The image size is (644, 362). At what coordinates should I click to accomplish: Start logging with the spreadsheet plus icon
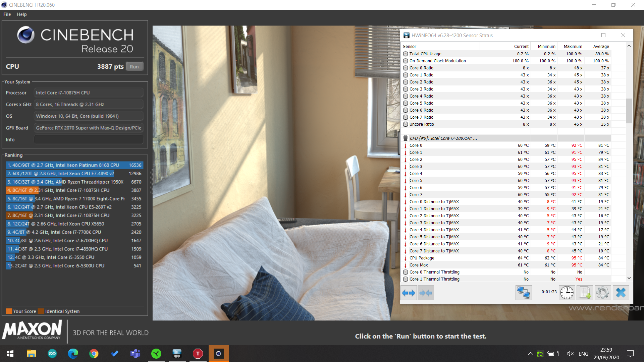[x=585, y=293]
